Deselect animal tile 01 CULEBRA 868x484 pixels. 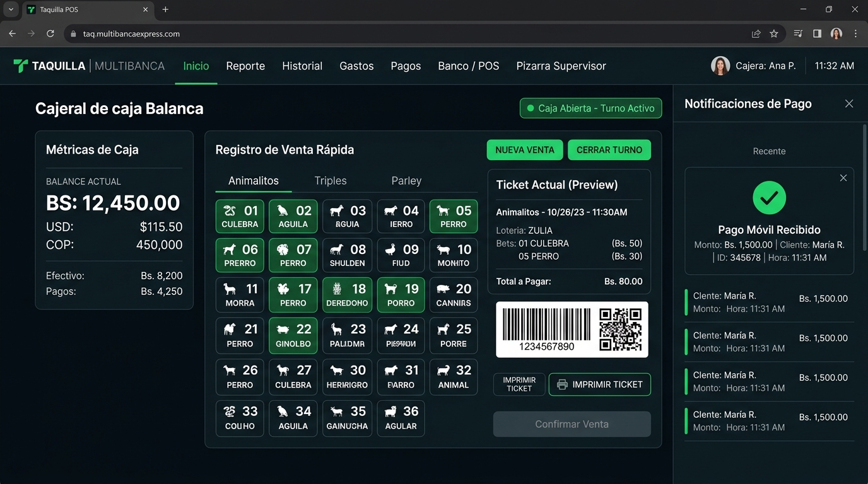pyautogui.click(x=240, y=217)
